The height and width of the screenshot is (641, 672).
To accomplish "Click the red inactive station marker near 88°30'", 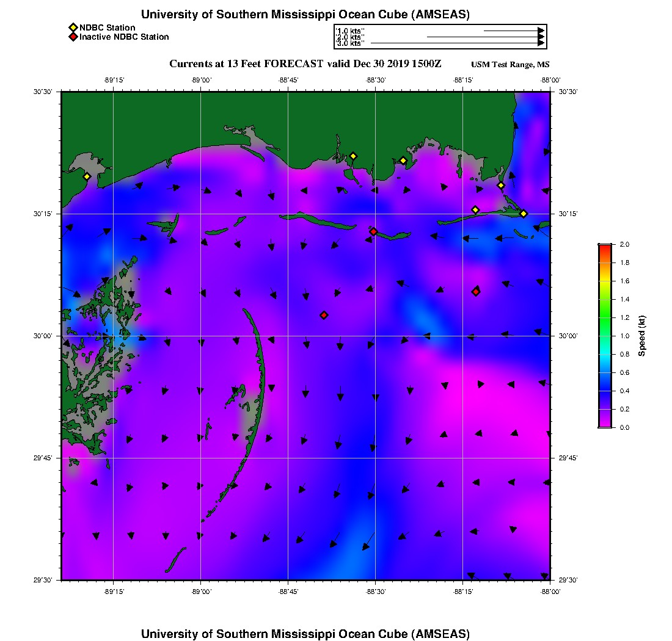I will 373,231.
